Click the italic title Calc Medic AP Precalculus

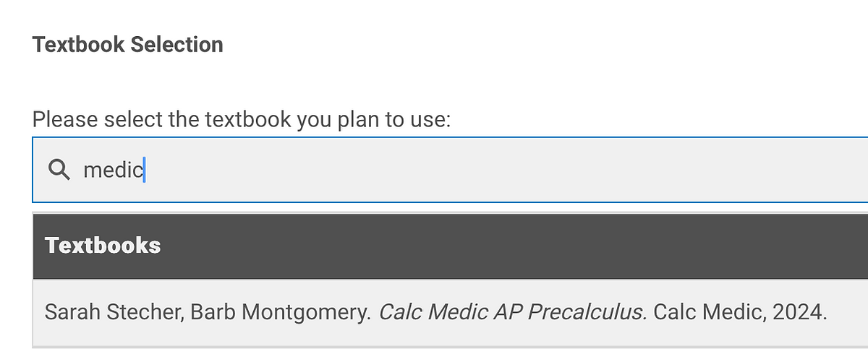[512, 312]
